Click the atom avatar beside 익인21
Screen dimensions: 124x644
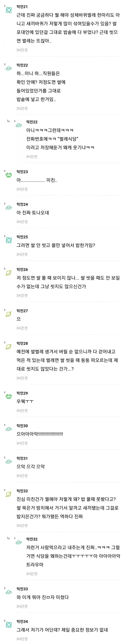[x=9, y=10]
